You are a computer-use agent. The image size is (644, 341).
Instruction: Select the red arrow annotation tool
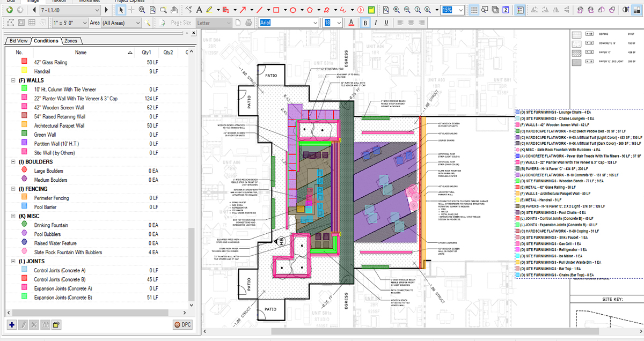(x=243, y=10)
